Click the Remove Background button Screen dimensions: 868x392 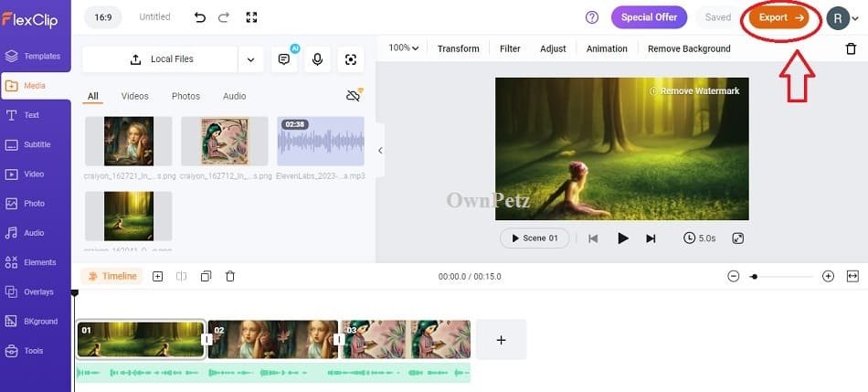(x=689, y=48)
